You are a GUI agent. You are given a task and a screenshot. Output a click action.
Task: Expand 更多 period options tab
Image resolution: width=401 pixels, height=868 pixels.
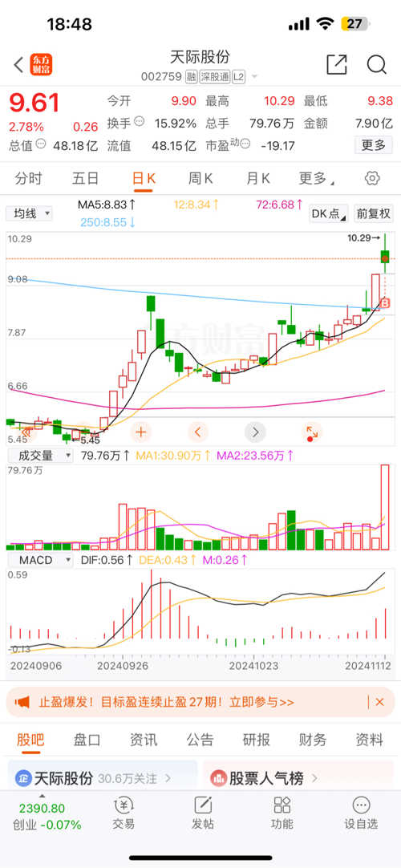316,178
